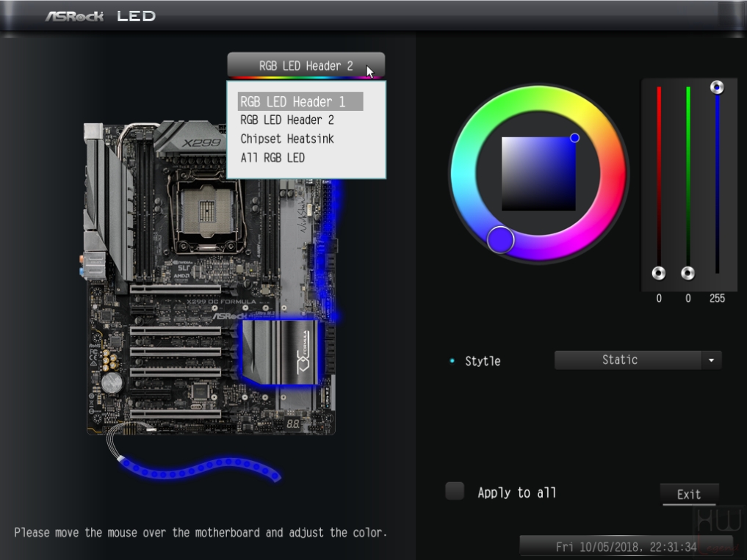Screen dimensions: 747x560
Task: Click inside the saturation brightness square
Action: tap(538, 174)
